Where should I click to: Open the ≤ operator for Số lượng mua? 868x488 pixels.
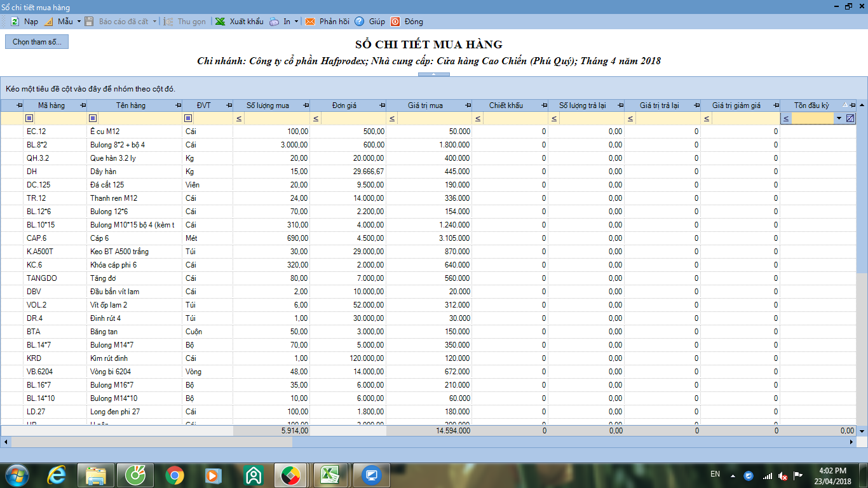239,118
